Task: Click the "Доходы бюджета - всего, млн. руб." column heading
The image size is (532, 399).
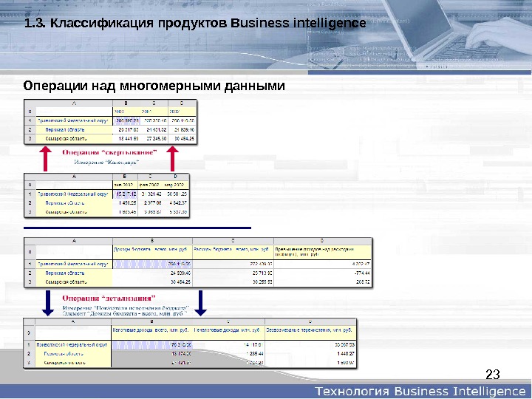Action: pyautogui.click(x=151, y=249)
